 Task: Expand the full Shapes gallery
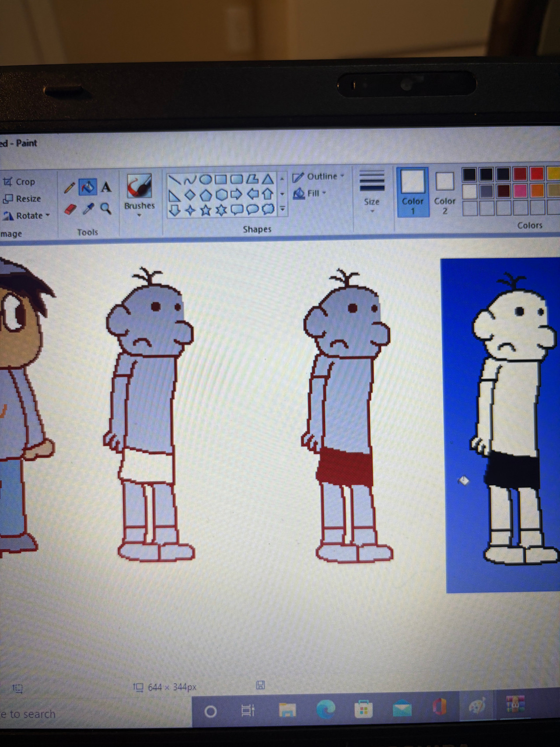pos(282,209)
